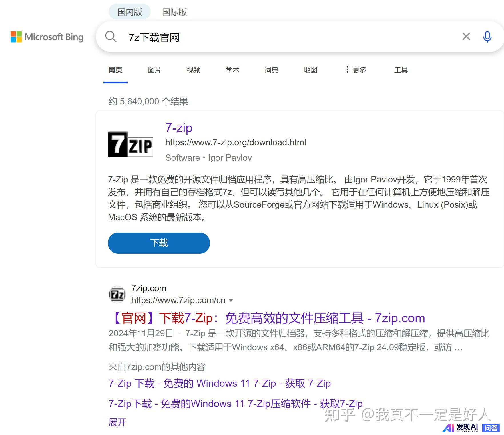The image size is (504, 435).
Task: Click the https://www.7zip.com/cn URL
Action: [x=178, y=300]
